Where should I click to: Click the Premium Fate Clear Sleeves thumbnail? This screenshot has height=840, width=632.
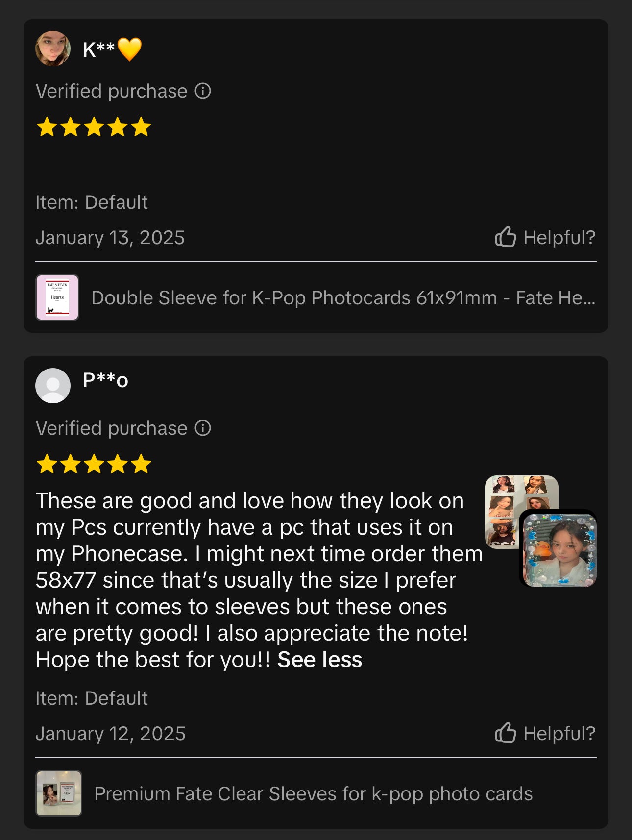click(59, 793)
